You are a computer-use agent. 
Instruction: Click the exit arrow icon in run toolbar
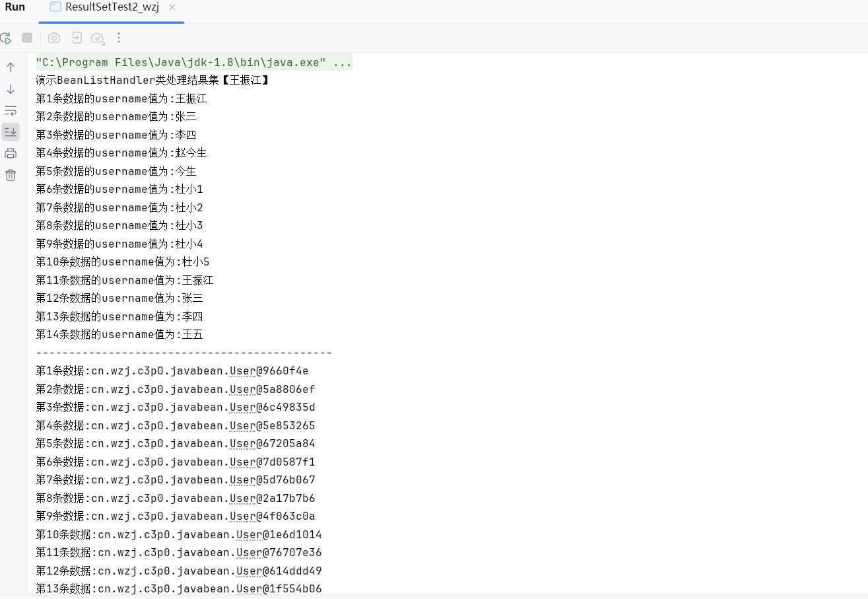(x=77, y=38)
